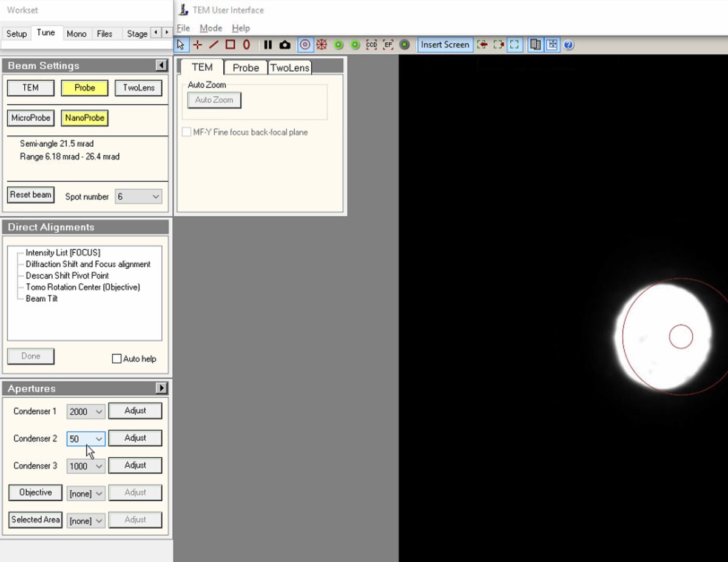Click the Reset beam button

[30, 194]
